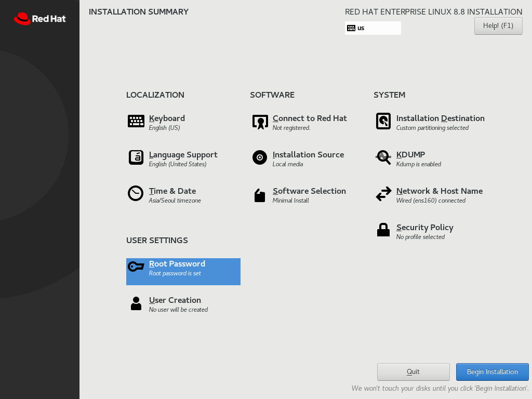Click the Begin Installation button
The image size is (532, 399).
click(493, 372)
